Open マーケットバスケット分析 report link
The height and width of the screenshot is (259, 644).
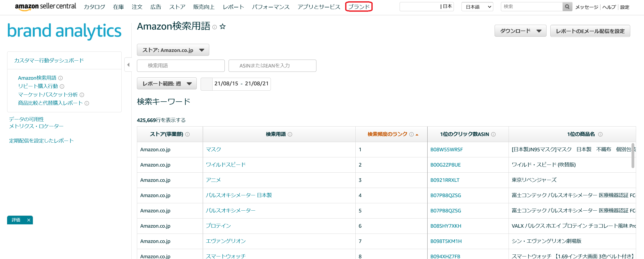48,95
